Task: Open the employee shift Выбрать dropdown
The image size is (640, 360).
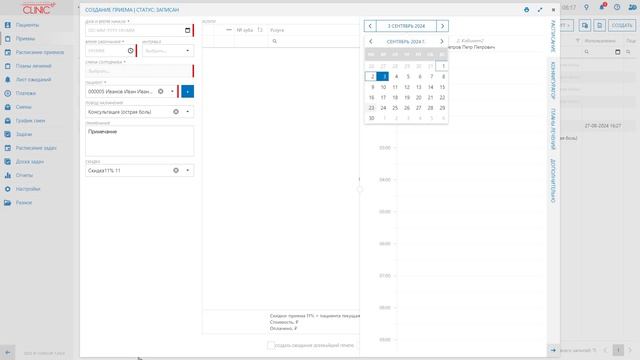Action: click(x=139, y=71)
